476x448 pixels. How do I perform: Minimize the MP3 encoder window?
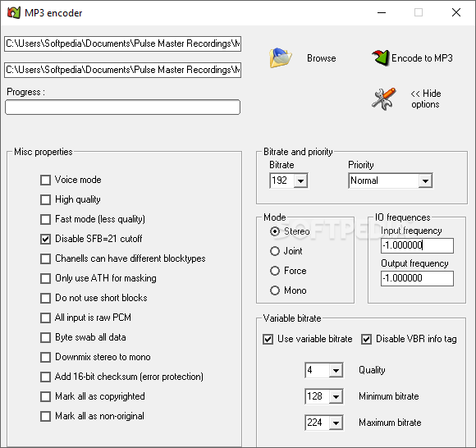(382, 13)
